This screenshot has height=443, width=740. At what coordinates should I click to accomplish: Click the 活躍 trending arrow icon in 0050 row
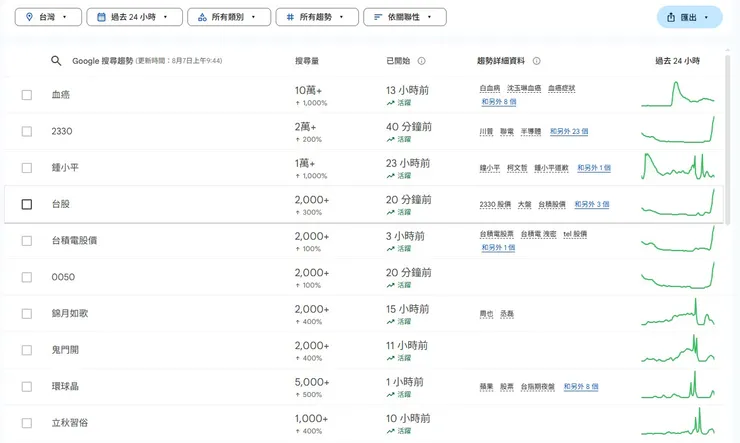390,285
